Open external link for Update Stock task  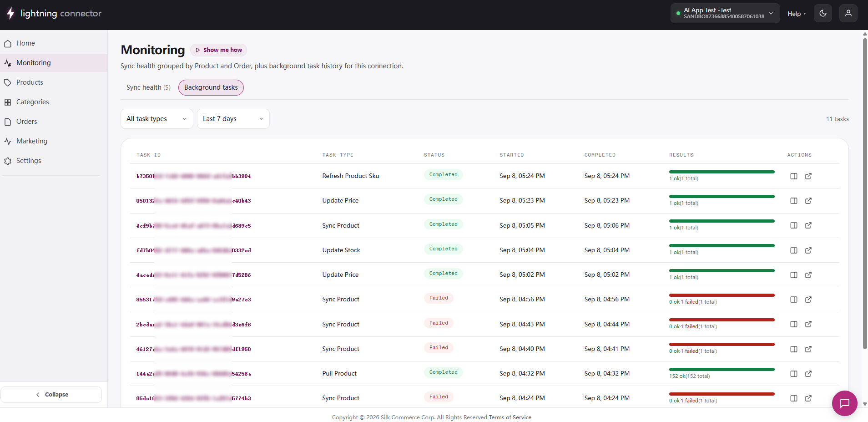point(808,250)
